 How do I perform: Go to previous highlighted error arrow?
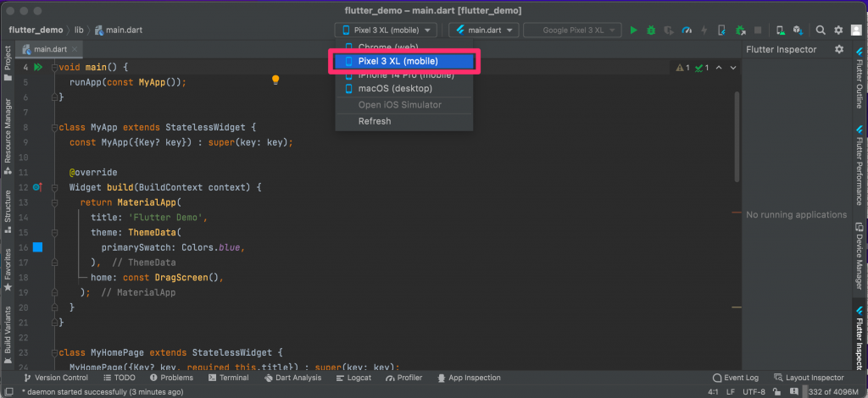coord(719,68)
